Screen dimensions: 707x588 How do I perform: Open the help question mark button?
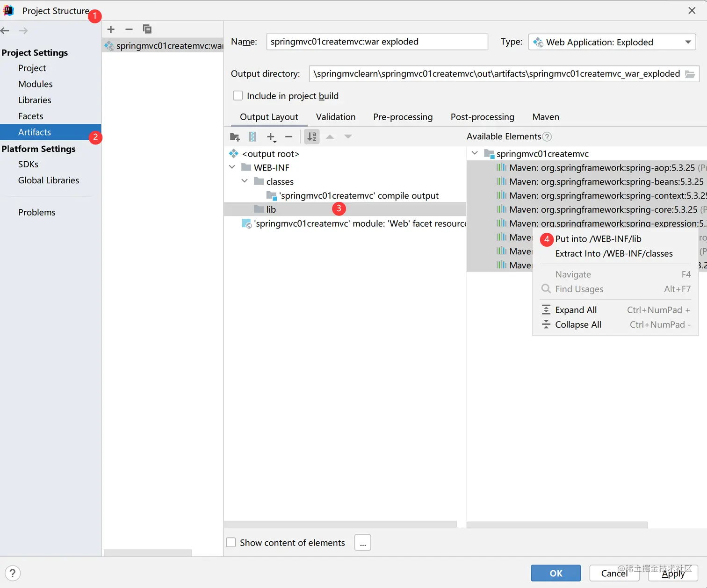(x=13, y=573)
